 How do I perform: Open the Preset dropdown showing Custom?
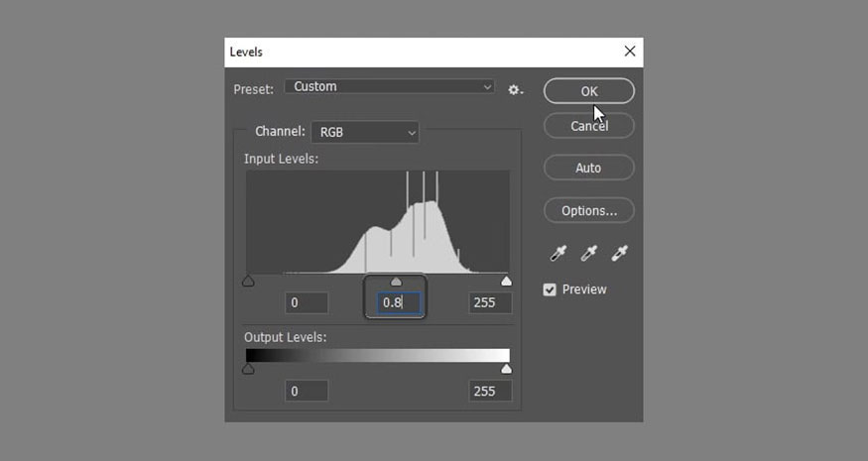[389, 87]
